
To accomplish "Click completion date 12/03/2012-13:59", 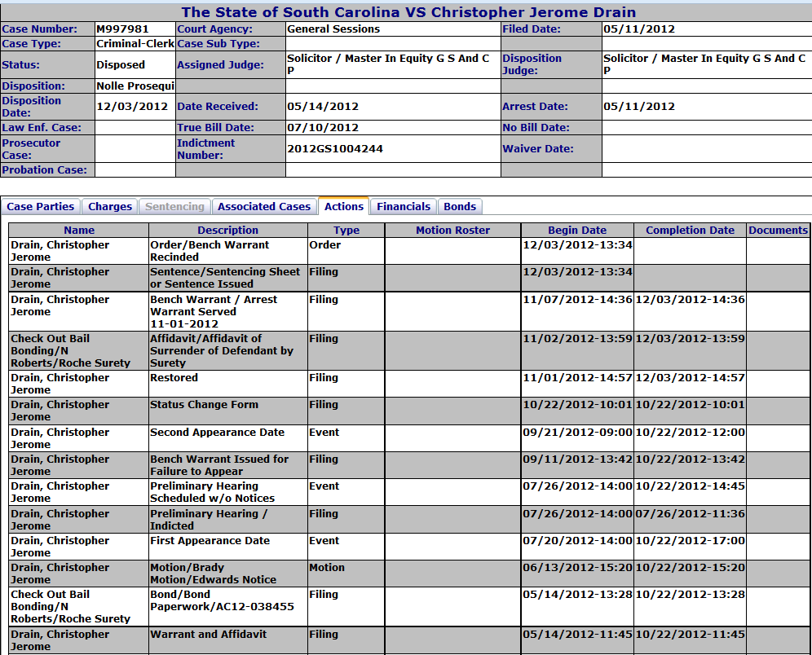I will (x=690, y=339).
